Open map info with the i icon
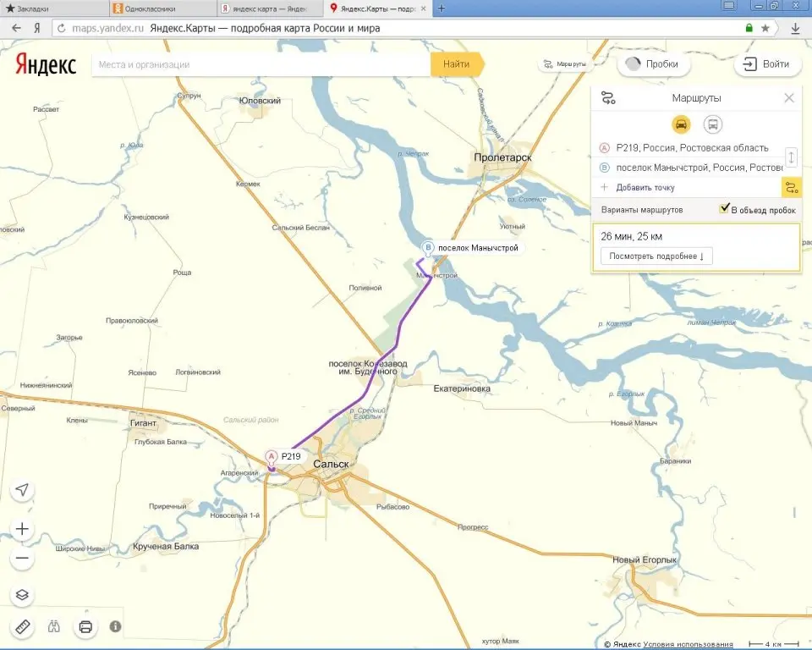This screenshot has height=650, width=812. (116, 626)
